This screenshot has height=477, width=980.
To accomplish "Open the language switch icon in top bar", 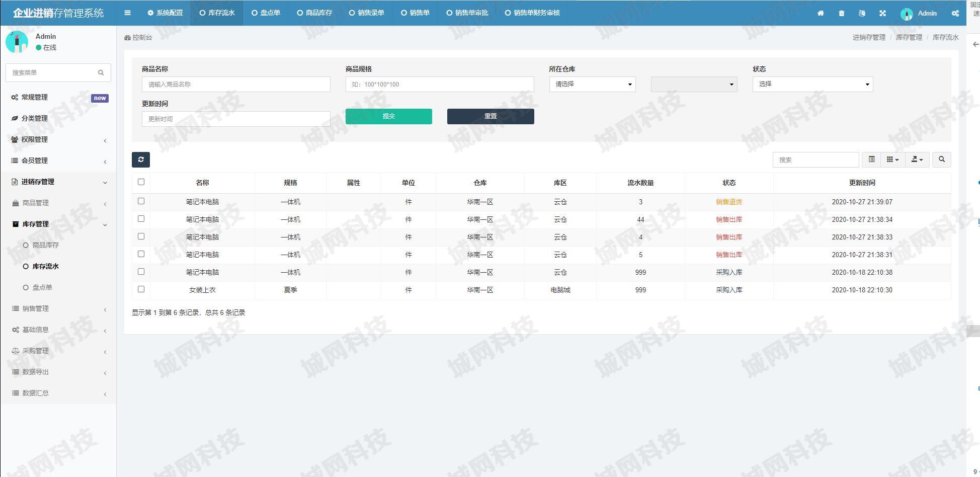I will (862, 13).
